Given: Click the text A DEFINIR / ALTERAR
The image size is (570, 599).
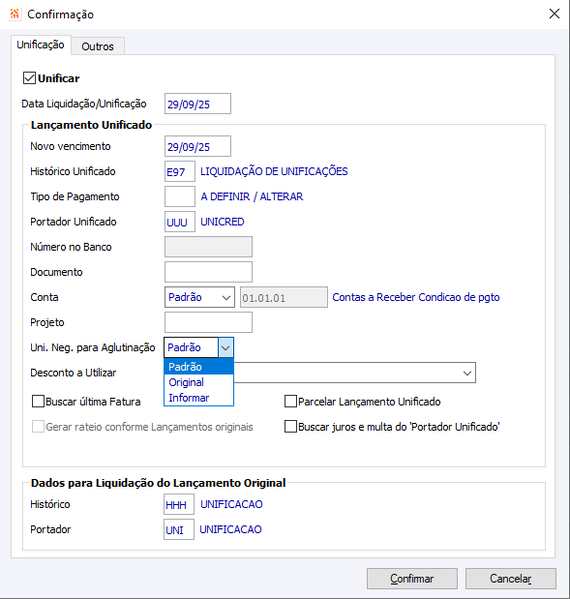Looking at the screenshot, I should pyautogui.click(x=252, y=196).
